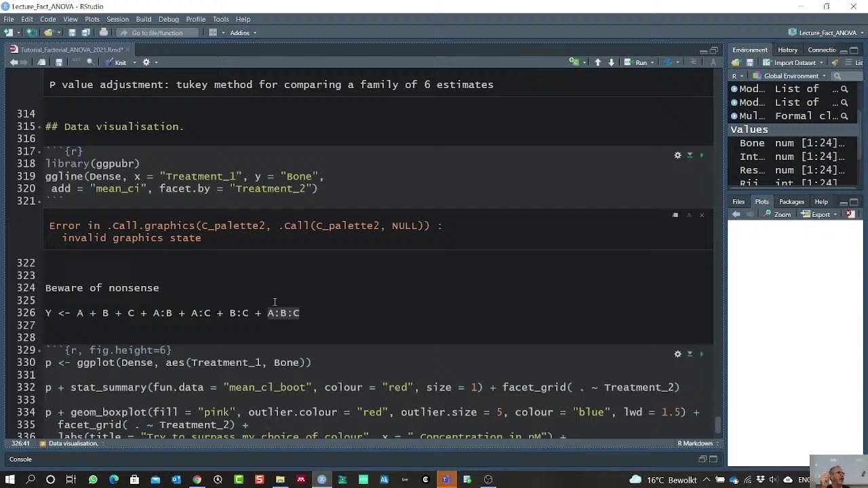The image size is (868, 488).
Task: Select the Tutorial_Factorial_ANOVA_2021.Rmd tab
Action: click(71, 49)
